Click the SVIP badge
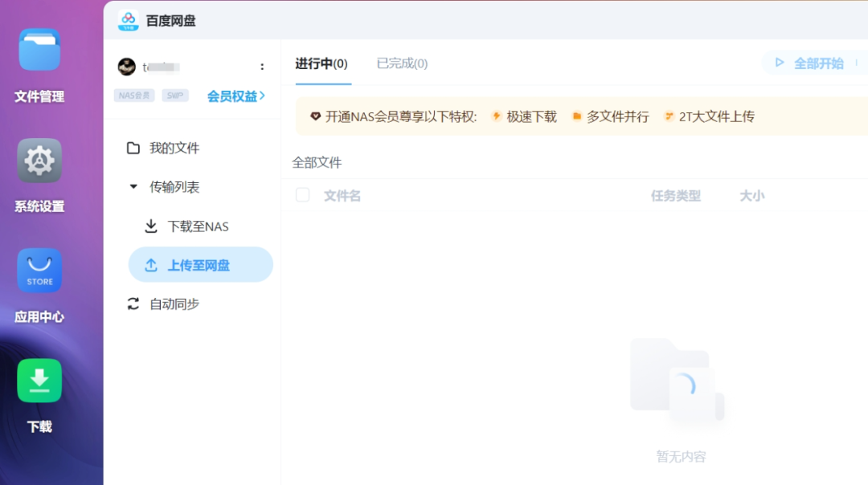 point(175,96)
